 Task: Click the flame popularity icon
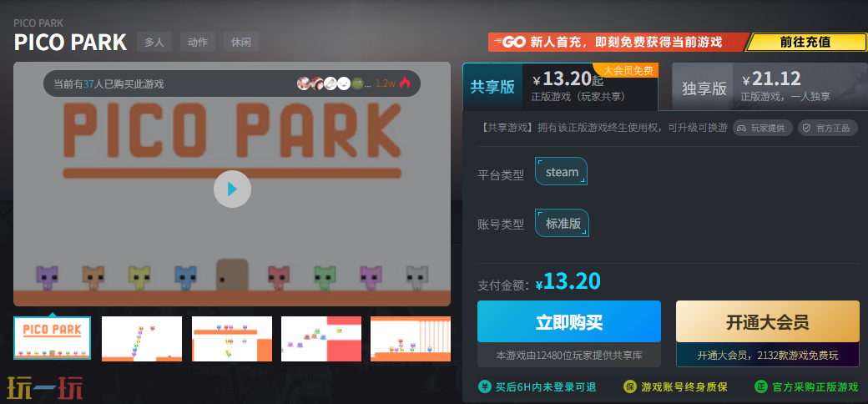pyautogui.click(x=405, y=83)
